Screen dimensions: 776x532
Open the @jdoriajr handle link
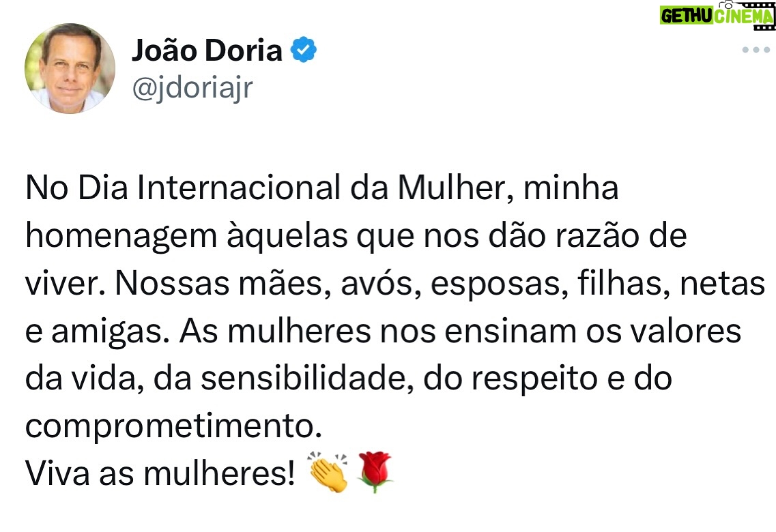coord(192,87)
